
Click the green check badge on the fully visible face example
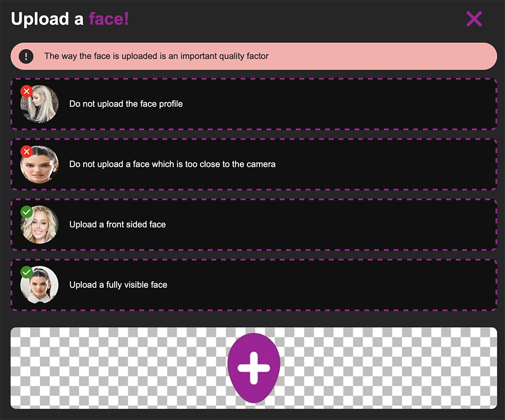click(x=27, y=272)
